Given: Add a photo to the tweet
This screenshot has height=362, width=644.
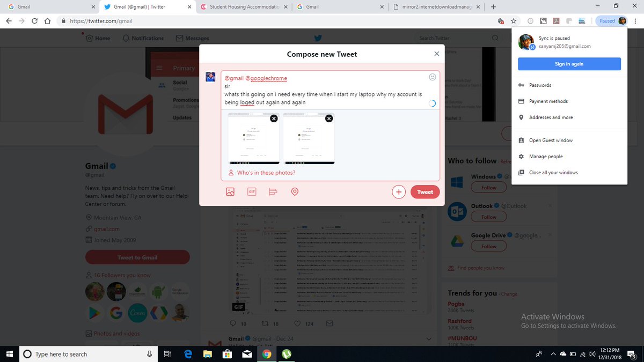Looking at the screenshot, I should point(230,191).
